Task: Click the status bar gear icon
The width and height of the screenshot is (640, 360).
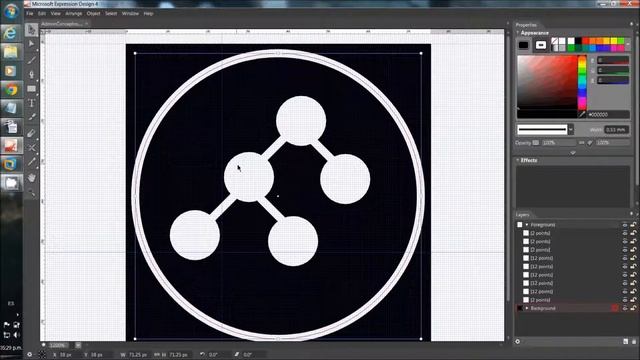Action: point(29,355)
